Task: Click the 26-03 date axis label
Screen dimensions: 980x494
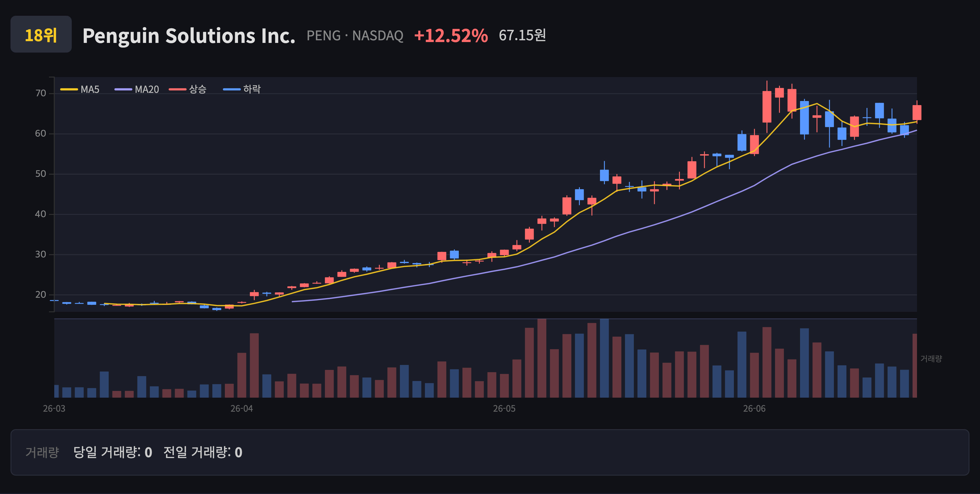Action: pos(54,409)
